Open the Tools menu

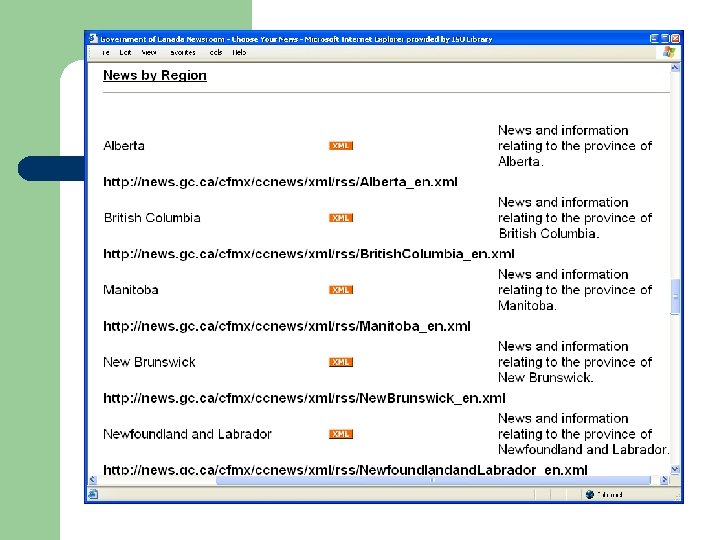(x=216, y=52)
